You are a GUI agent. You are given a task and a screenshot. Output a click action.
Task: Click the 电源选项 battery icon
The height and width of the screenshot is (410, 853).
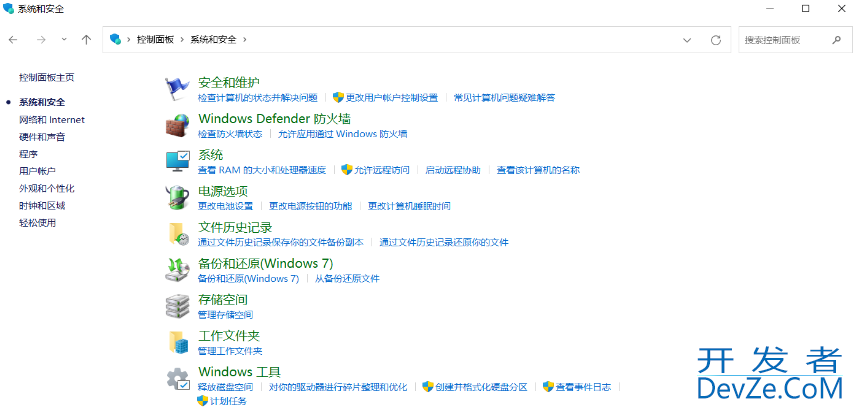coord(177,197)
